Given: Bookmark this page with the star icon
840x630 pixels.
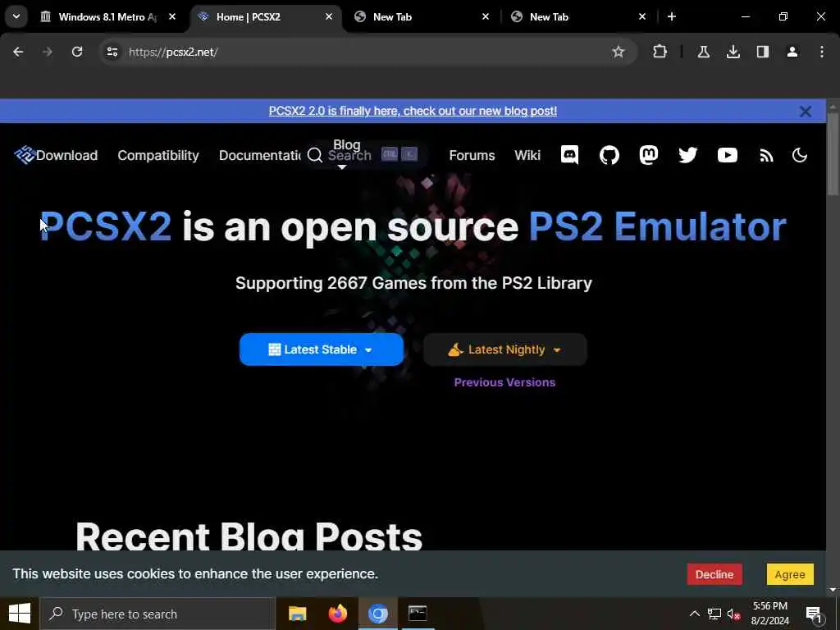Looking at the screenshot, I should [619, 52].
